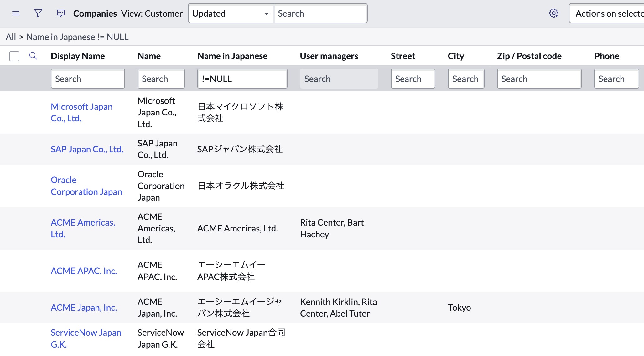The height and width of the screenshot is (356, 644).
Task: Open the Microsoft Japan Co., Ltd. record
Action: 82,112
